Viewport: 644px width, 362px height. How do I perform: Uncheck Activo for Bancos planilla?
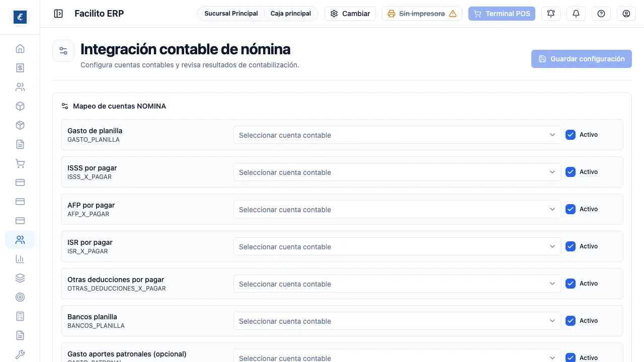(571, 321)
